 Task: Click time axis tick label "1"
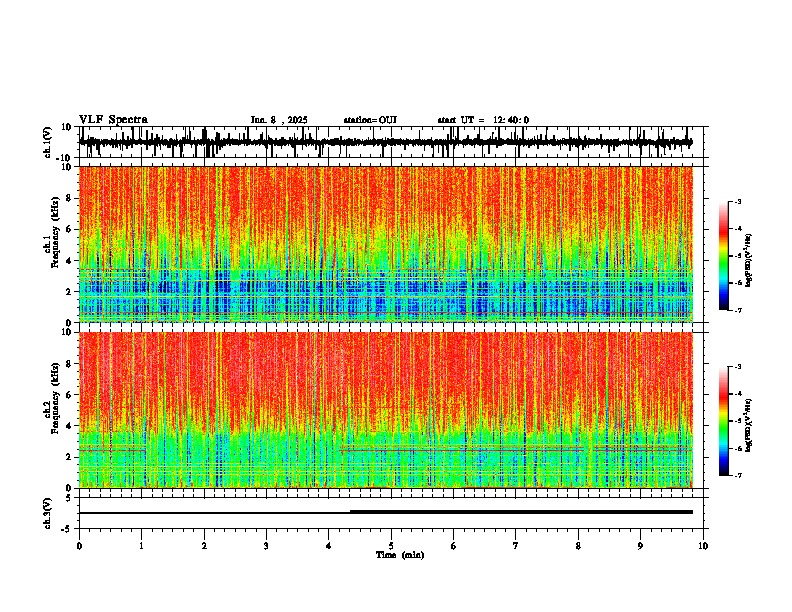point(141,546)
